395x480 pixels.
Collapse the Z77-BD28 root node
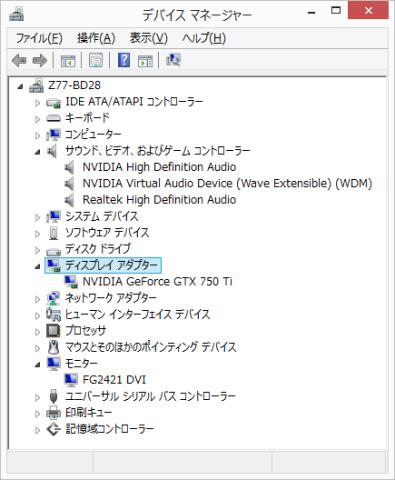20,87
